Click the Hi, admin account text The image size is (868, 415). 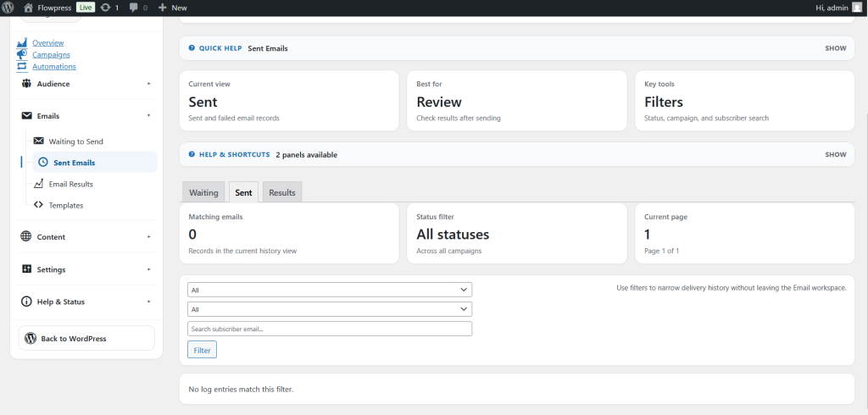pos(832,8)
